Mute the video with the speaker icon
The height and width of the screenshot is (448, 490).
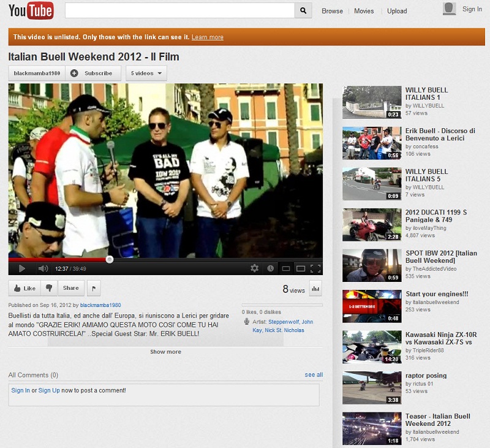point(42,268)
